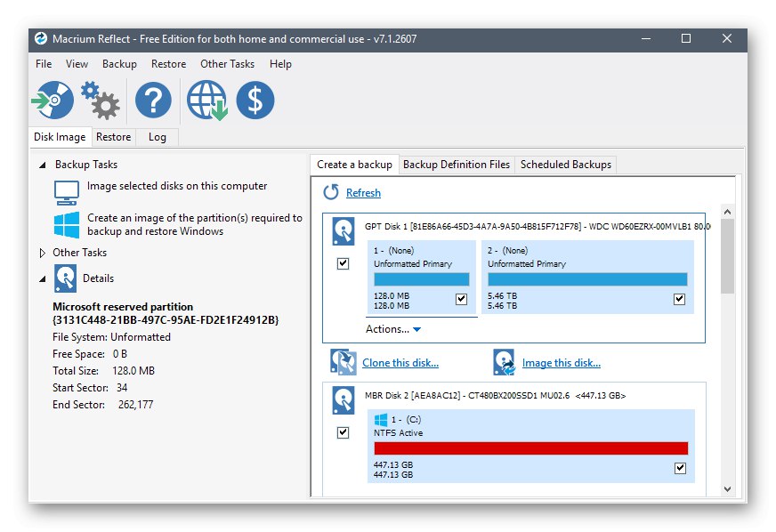
Task: Open the Backup Definition Files tab
Action: (457, 165)
